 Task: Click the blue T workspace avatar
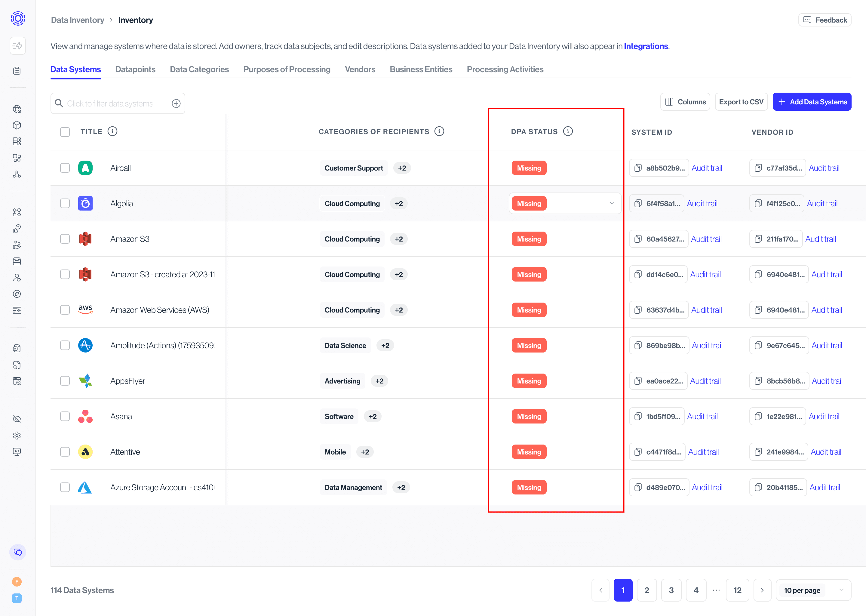pyautogui.click(x=17, y=598)
